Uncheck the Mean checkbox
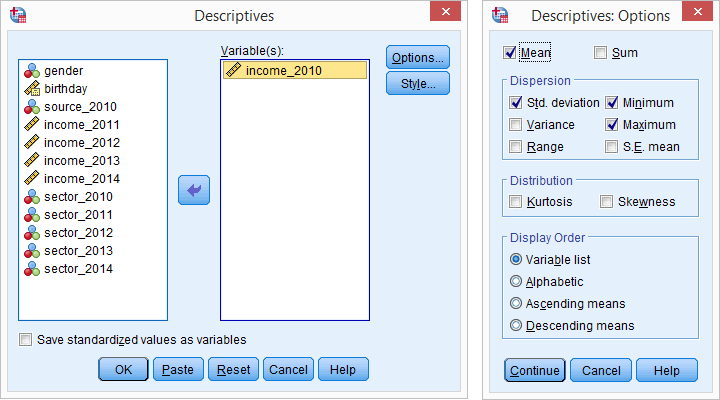 click(512, 53)
